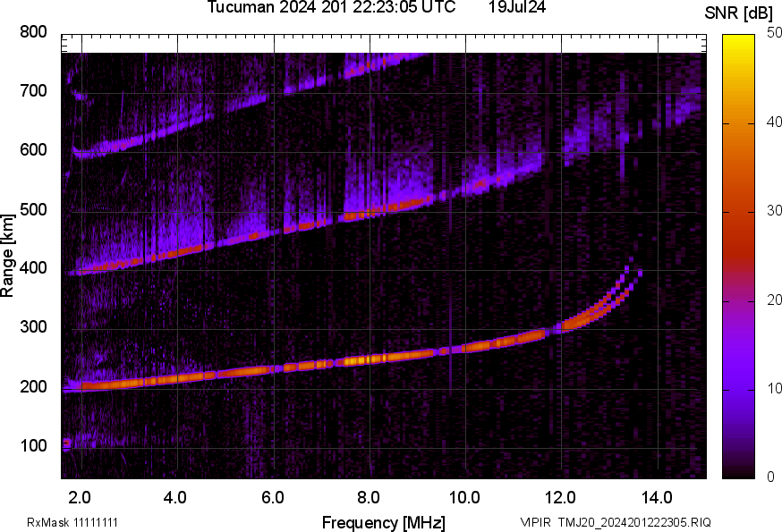This screenshot has height=532, width=782.
Task: Select the 2.0 MHz frequency tick label
Action: (80, 497)
